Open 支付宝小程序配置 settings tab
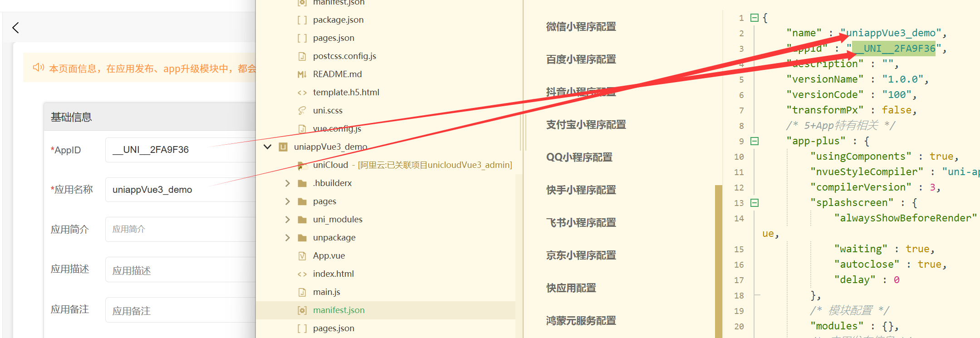 (586, 125)
